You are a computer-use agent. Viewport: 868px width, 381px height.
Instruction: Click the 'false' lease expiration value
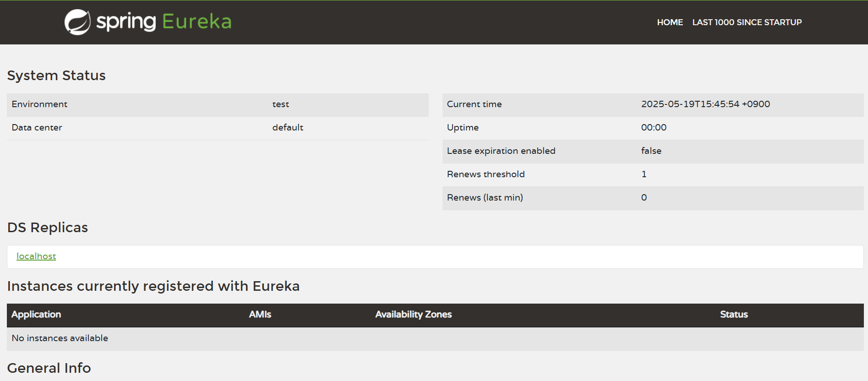pyautogui.click(x=651, y=151)
